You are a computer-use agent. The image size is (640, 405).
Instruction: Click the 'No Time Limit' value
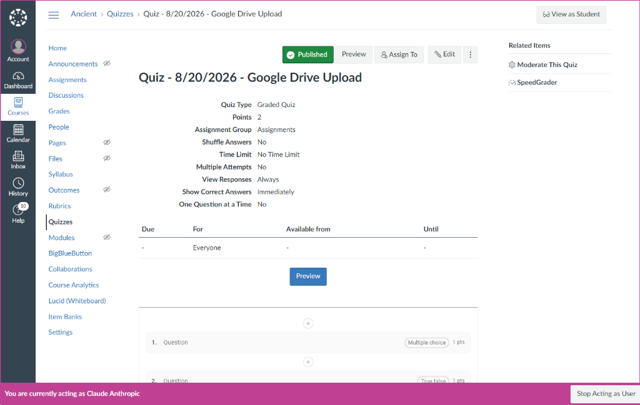[x=278, y=155]
